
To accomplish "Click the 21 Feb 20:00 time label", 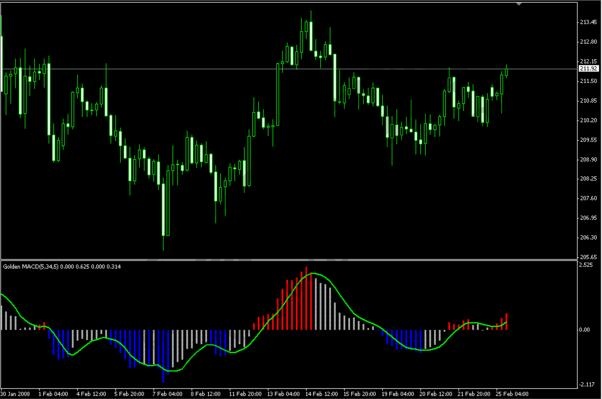I will [474, 394].
